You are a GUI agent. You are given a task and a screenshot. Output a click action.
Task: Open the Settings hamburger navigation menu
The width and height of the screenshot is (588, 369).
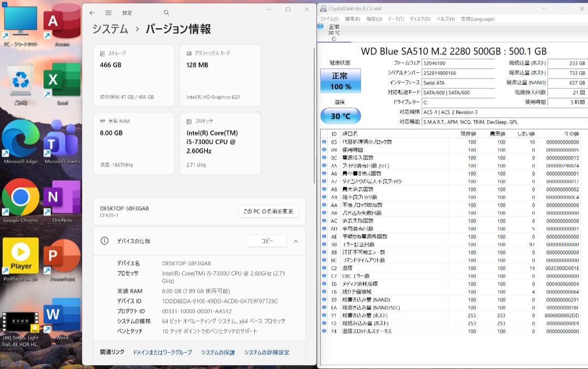[x=108, y=12]
